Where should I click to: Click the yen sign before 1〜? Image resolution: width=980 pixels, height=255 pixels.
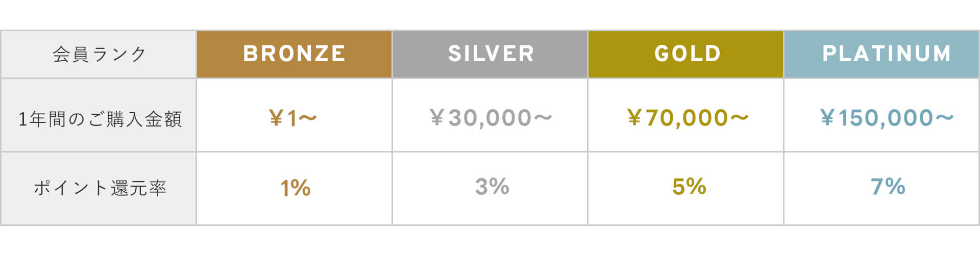point(276,119)
